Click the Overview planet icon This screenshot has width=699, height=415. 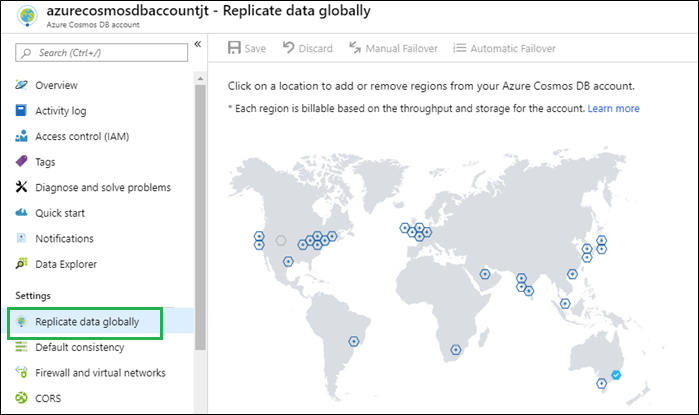[x=21, y=85]
